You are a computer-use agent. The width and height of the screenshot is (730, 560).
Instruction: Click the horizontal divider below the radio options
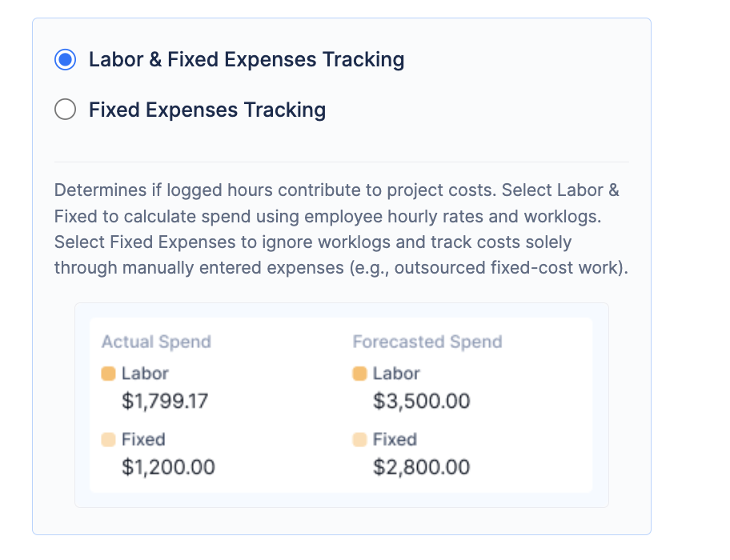341,162
